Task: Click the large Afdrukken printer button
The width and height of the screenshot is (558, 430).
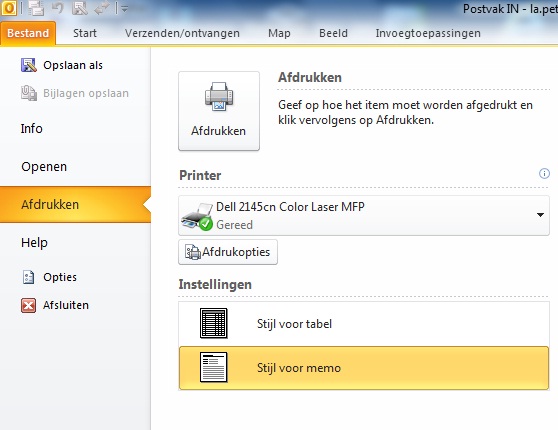Action: pyautogui.click(x=219, y=111)
